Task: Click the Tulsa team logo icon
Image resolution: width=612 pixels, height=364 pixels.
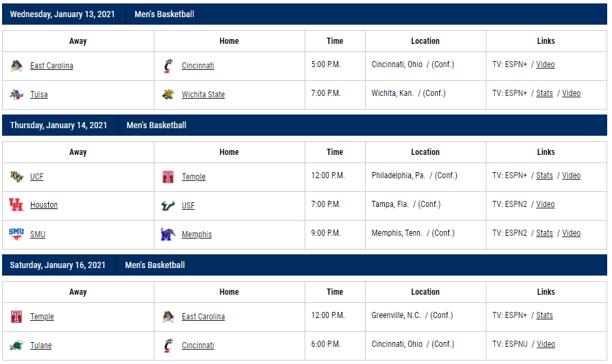Action: pos(16,95)
